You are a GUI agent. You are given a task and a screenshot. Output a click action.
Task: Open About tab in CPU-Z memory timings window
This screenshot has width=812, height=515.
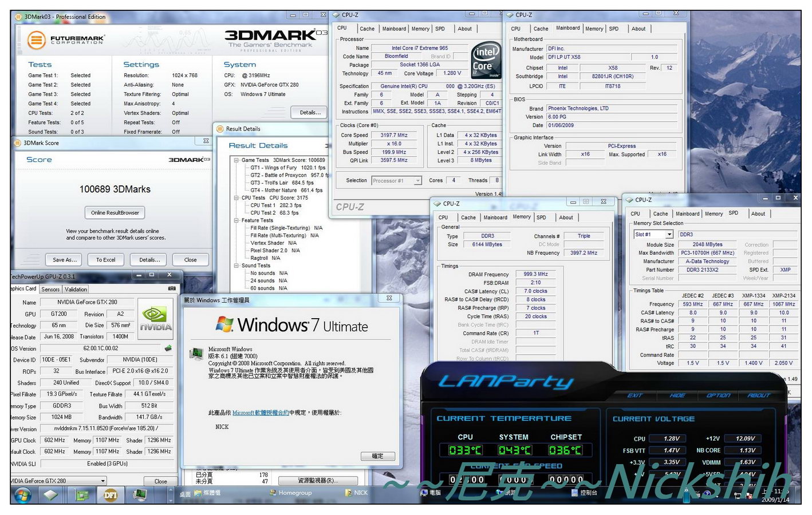[566, 217]
